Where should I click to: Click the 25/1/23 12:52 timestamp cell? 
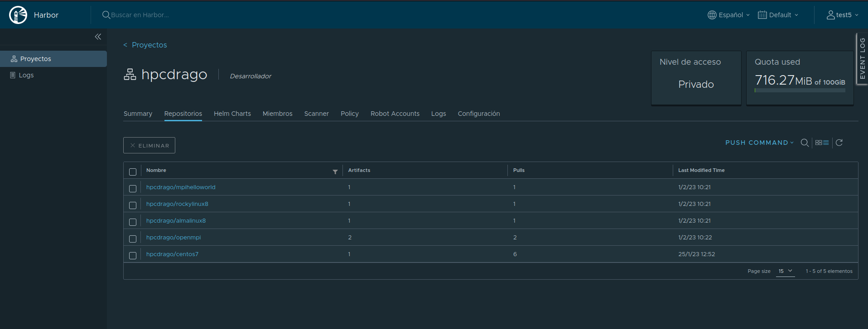(x=696, y=254)
